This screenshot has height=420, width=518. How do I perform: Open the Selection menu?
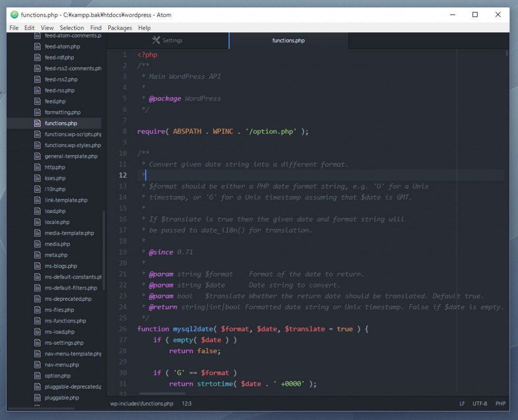pyautogui.click(x=72, y=28)
